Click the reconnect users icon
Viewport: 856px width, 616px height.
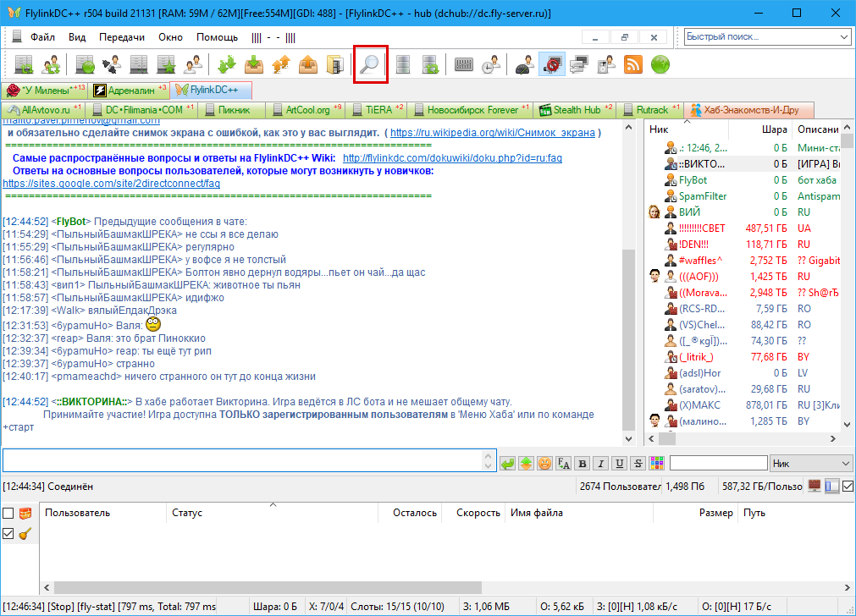pyautogui.click(x=52, y=64)
